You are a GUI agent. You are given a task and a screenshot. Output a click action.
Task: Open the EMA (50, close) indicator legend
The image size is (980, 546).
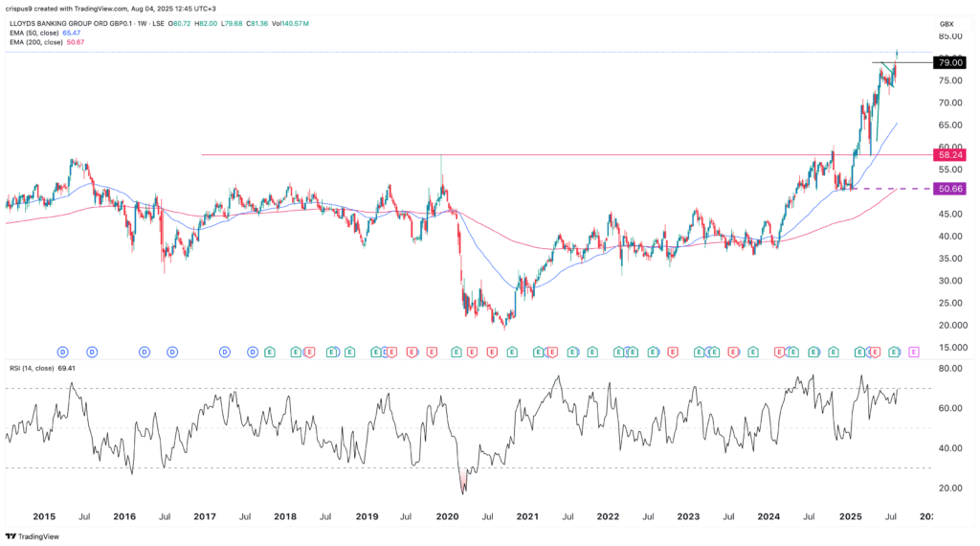click(38, 32)
